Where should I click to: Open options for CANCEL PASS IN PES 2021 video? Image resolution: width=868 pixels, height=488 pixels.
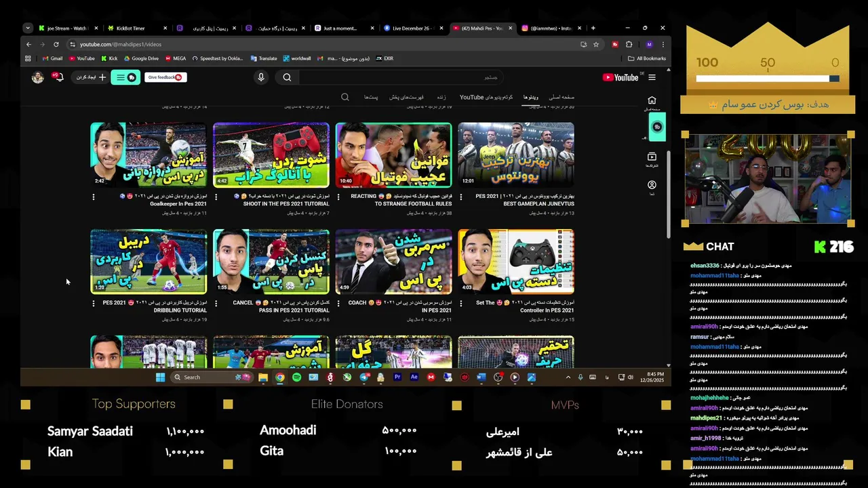point(216,303)
